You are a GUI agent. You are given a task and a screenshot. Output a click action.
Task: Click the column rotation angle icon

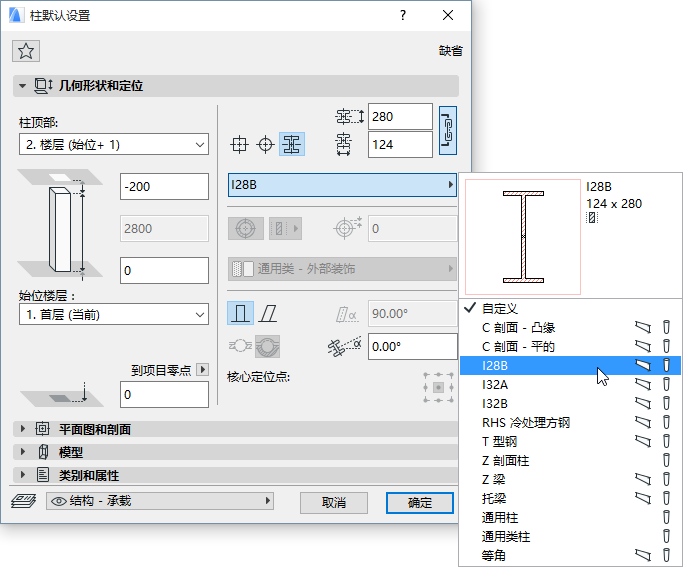pyautogui.click(x=345, y=346)
